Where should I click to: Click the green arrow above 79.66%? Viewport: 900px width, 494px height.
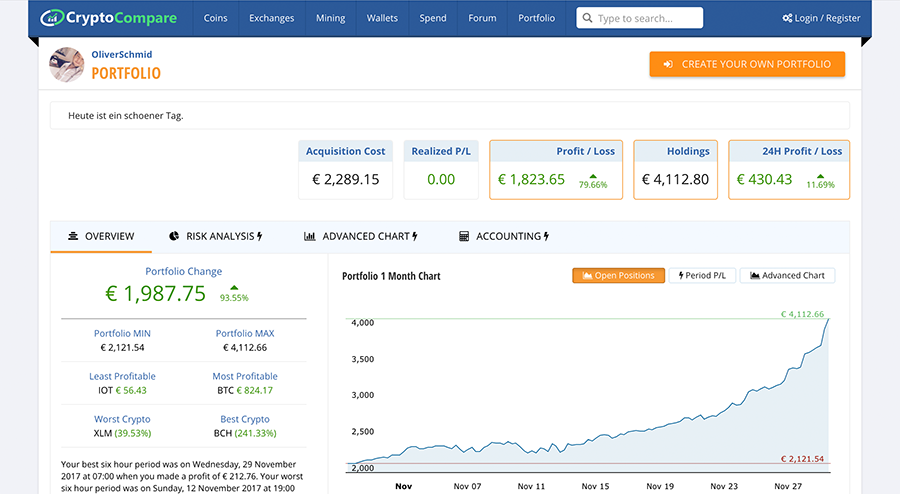(x=593, y=176)
